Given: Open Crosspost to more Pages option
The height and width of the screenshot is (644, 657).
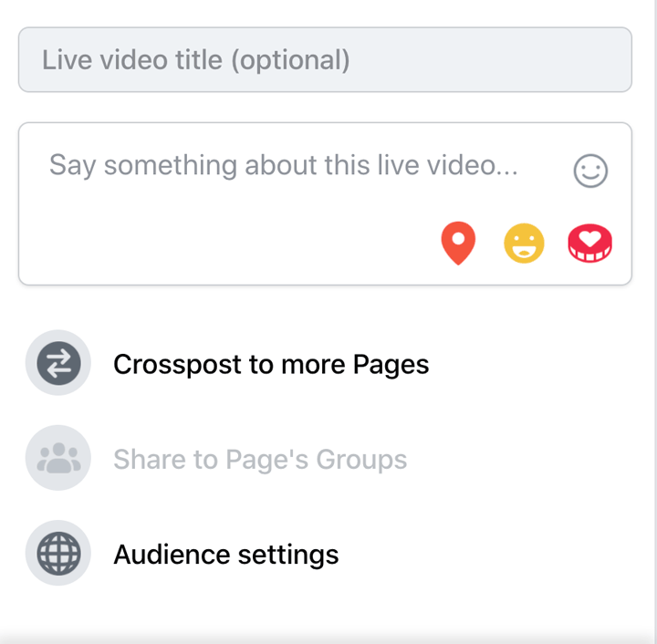Looking at the screenshot, I should coord(327,363).
